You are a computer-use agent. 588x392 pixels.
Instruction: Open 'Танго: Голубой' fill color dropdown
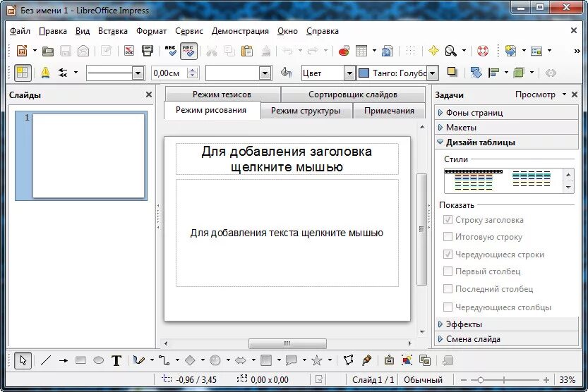[x=432, y=73]
